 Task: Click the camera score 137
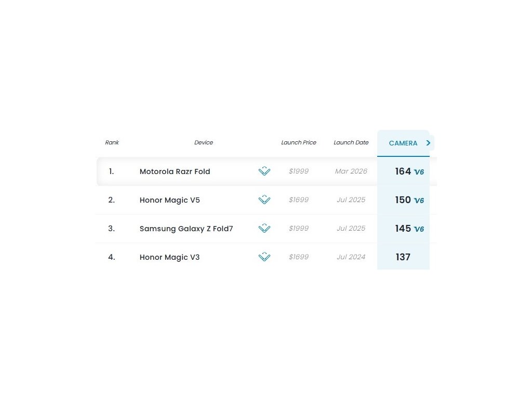coord(403,257)
